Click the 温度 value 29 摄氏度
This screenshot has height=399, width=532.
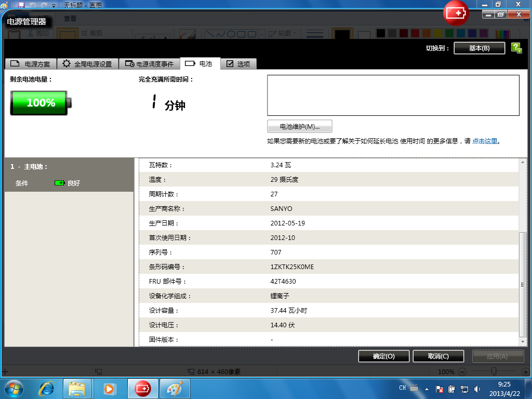284,180
